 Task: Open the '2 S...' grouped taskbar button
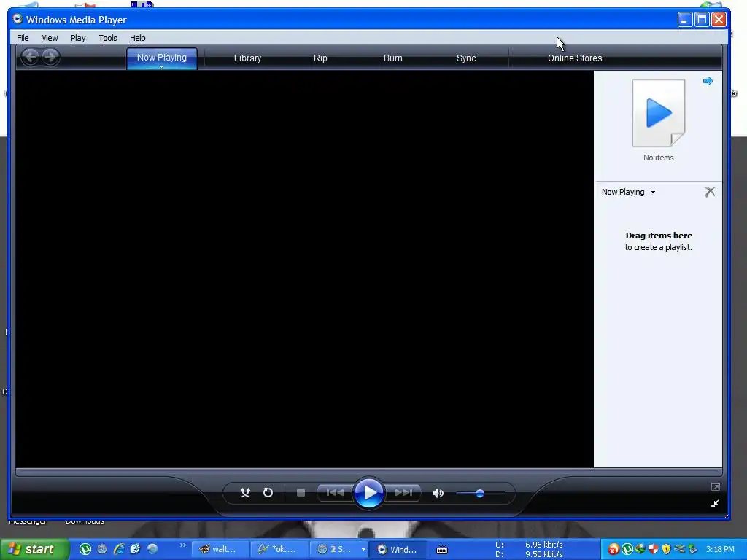click(338, 550)
